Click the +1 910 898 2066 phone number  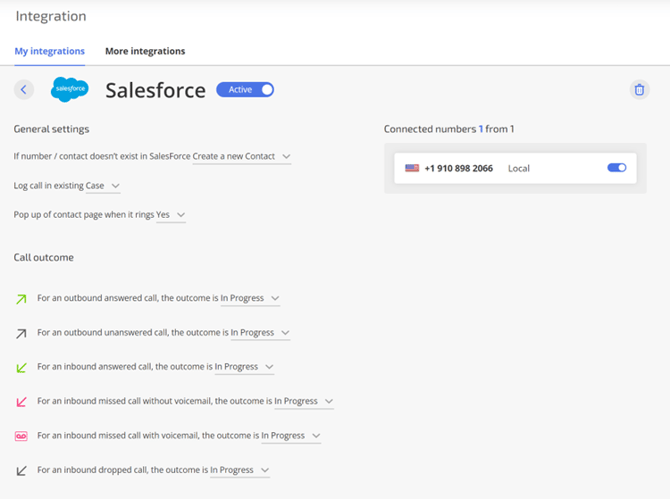coord(458,168)
